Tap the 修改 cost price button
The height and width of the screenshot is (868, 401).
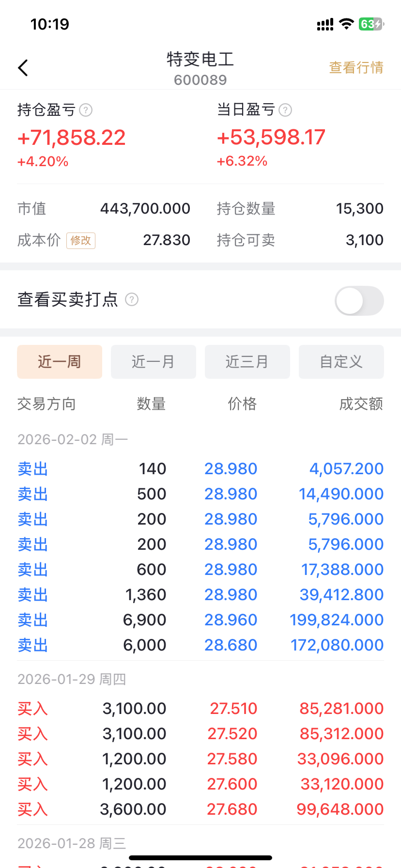(81, 240)
